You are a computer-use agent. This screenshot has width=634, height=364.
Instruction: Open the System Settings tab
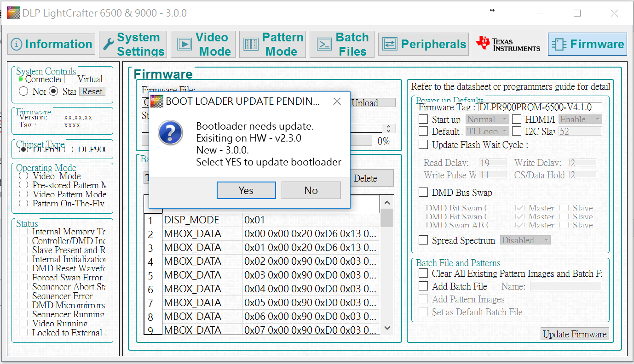pos(133,45)
